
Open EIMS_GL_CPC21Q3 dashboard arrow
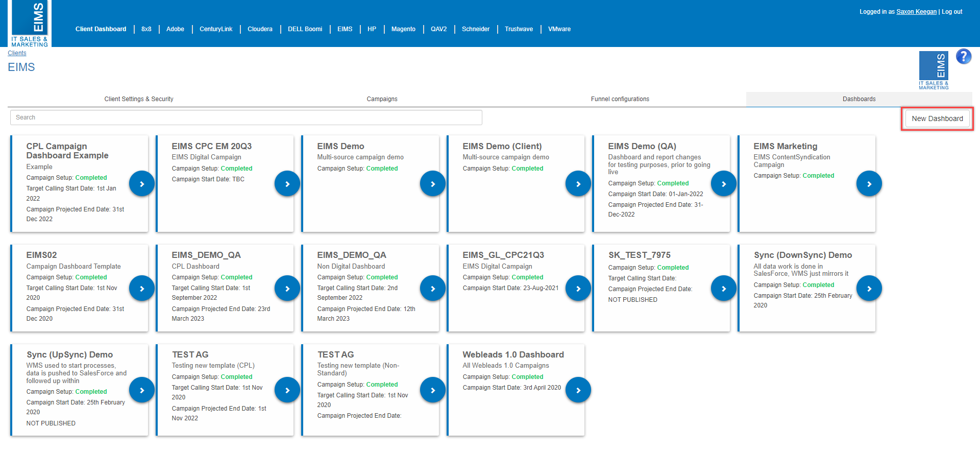(578, 289)
